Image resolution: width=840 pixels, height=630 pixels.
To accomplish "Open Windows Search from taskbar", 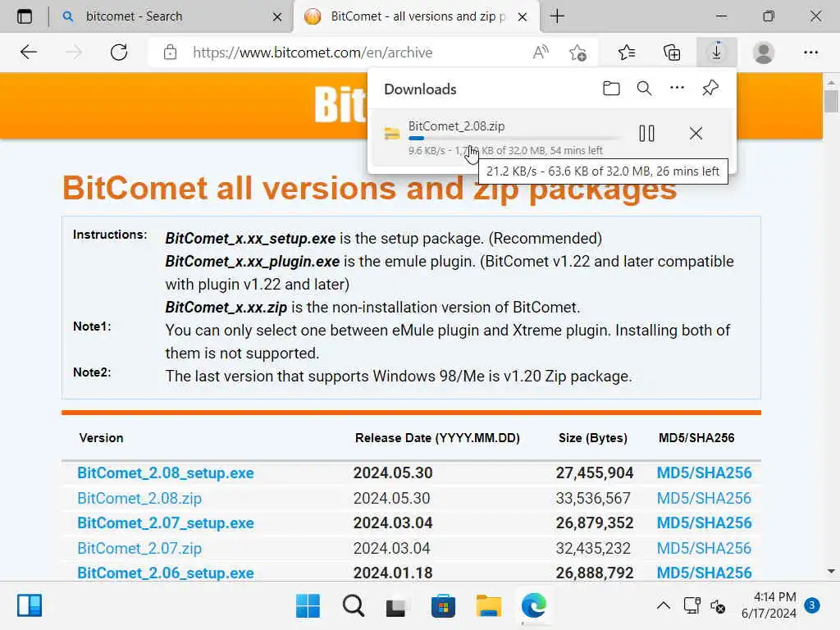I will pos(354,606).
